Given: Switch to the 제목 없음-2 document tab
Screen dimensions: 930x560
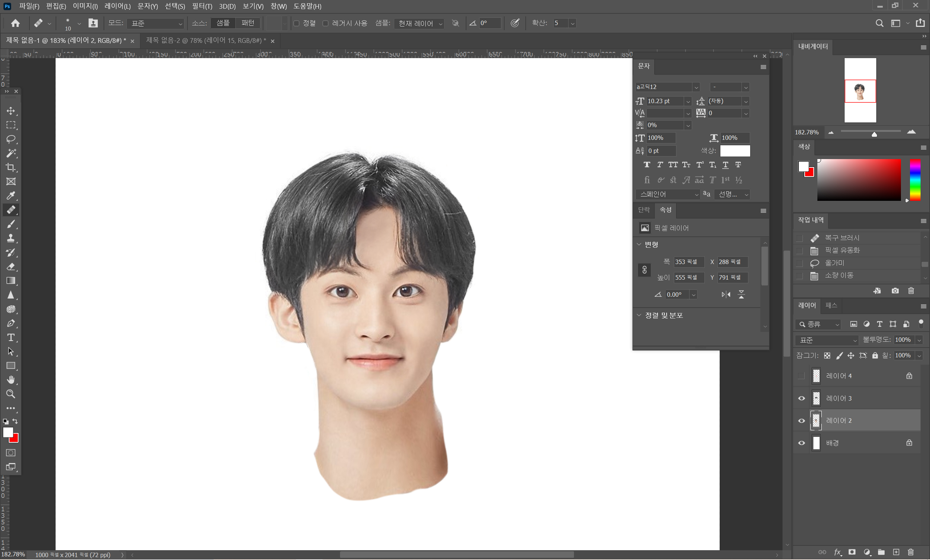Looking at the screenshot, I should 206,40.
